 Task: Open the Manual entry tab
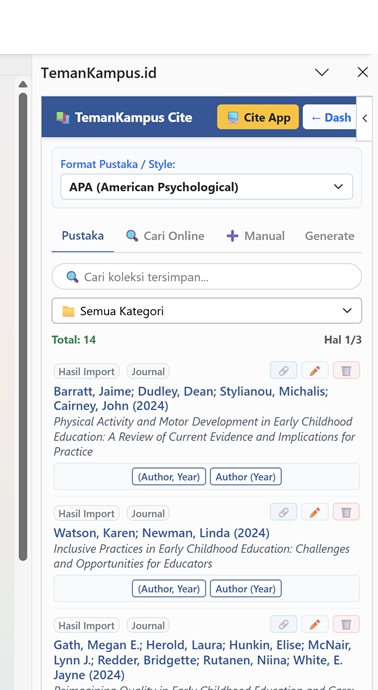click(255, 236)
